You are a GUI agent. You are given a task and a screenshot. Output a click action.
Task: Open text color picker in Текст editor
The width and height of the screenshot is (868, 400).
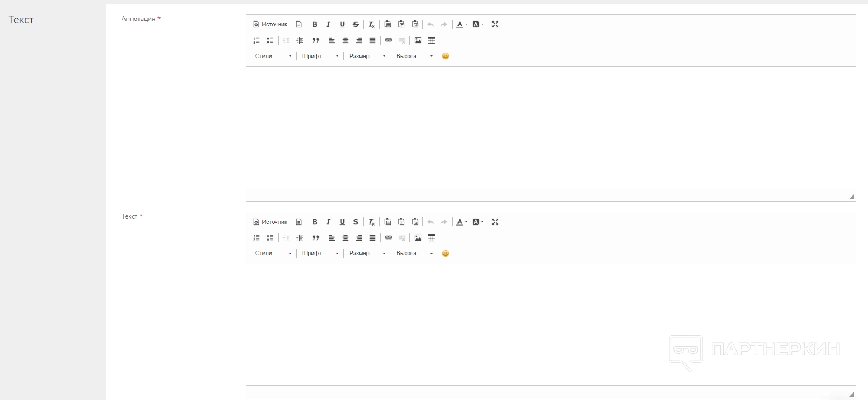(x=462, y=222)
